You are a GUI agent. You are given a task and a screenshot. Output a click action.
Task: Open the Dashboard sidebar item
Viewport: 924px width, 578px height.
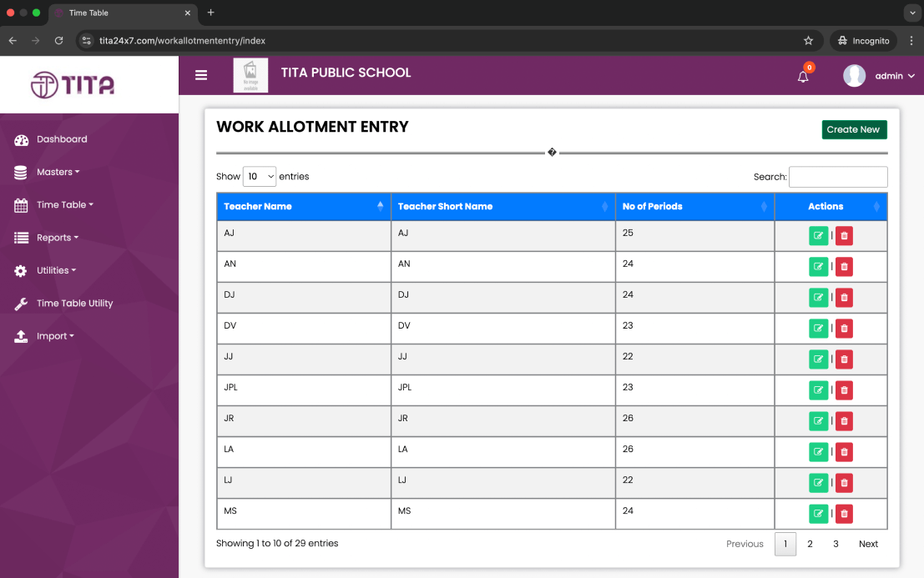pyautogui.click(x=61, y=139)
